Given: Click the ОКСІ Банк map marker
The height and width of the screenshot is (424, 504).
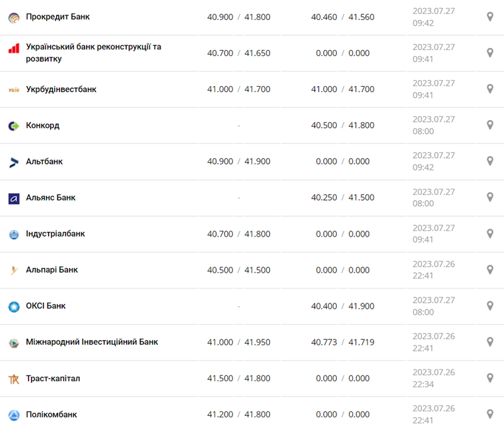Looking at the screenshot, I should [x=490, y=306].
